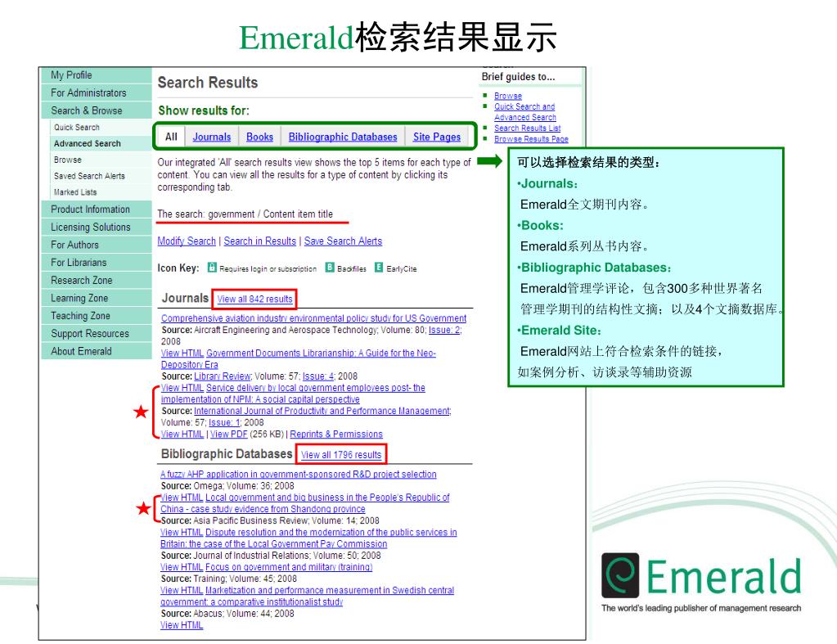This screenshot has height=644, width=837.
Task: Open My Profile in sidebar
Action: (97, 75)
